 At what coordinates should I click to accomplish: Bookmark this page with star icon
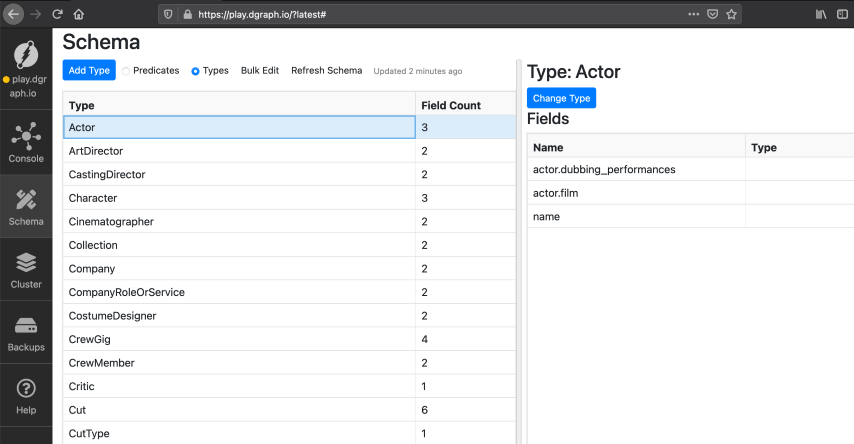tap(732, 14)
